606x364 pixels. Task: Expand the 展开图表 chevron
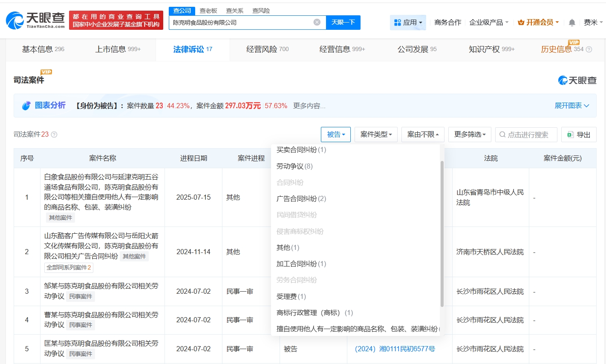tap(586, 106)
